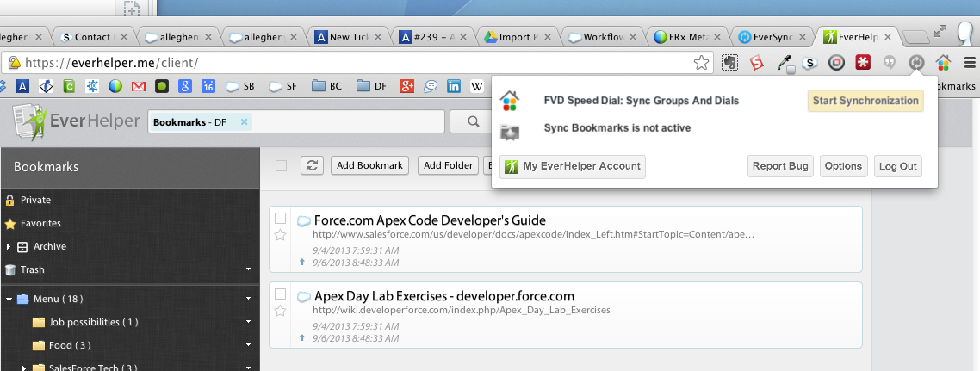Open the DF bookmarks folder

click(373, 87)
